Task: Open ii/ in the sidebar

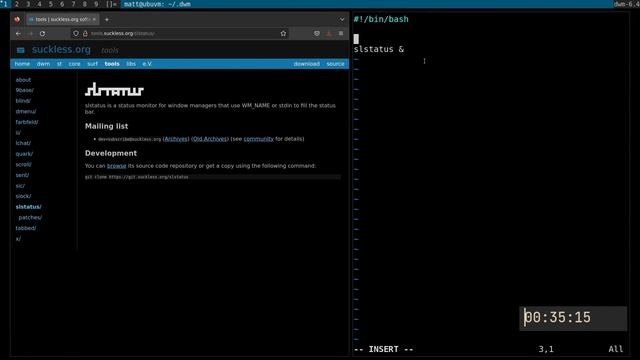Action: [18, 132]
